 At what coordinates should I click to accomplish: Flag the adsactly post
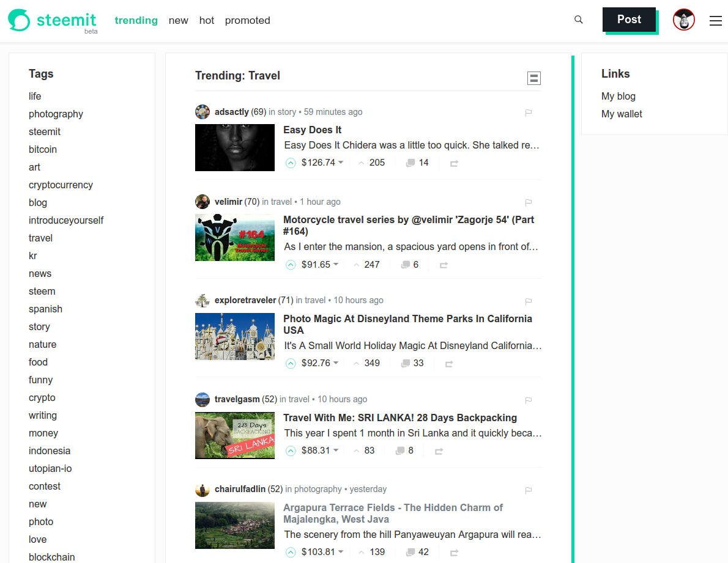coord(529,112)
